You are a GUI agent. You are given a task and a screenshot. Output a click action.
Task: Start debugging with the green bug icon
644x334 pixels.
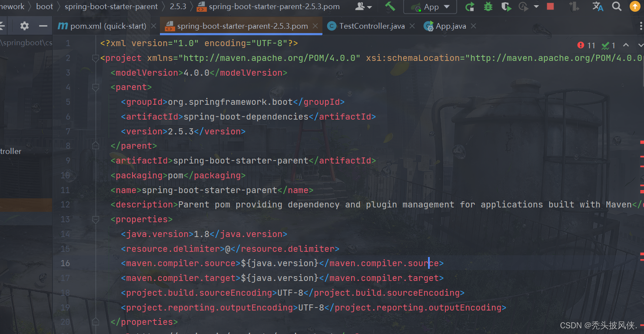[x=488, y=7]
